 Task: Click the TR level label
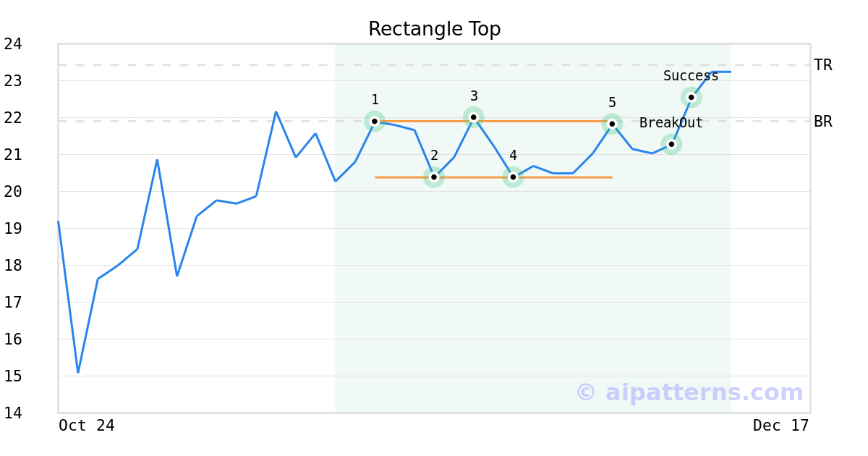[822, 65]
